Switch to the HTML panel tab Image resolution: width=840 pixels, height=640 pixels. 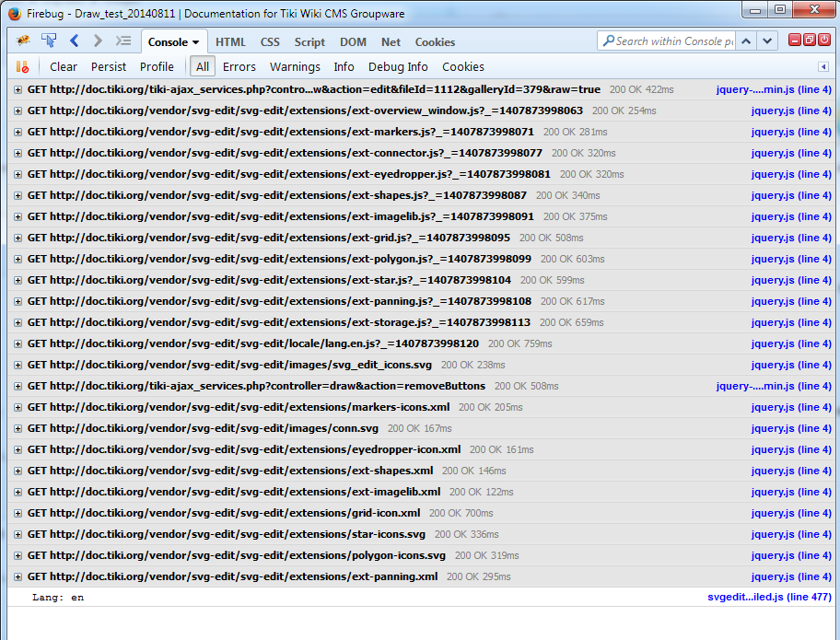coord(230,41)
